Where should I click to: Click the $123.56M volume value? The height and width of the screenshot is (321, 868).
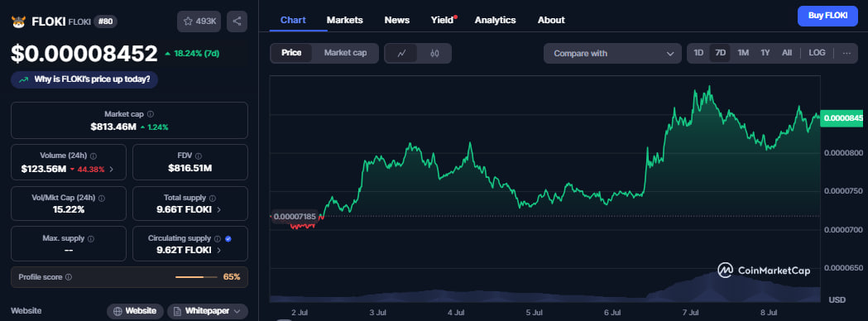[x=44, y=169]
